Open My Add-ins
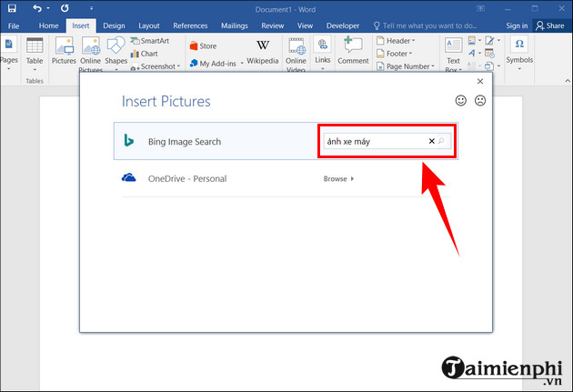Screen dimensions: 573x392 [213, 64]
